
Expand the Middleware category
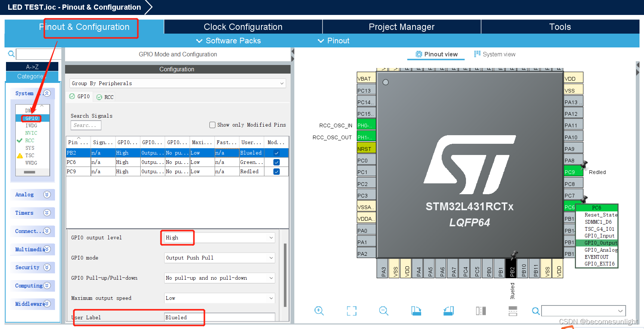click(47, 304)
